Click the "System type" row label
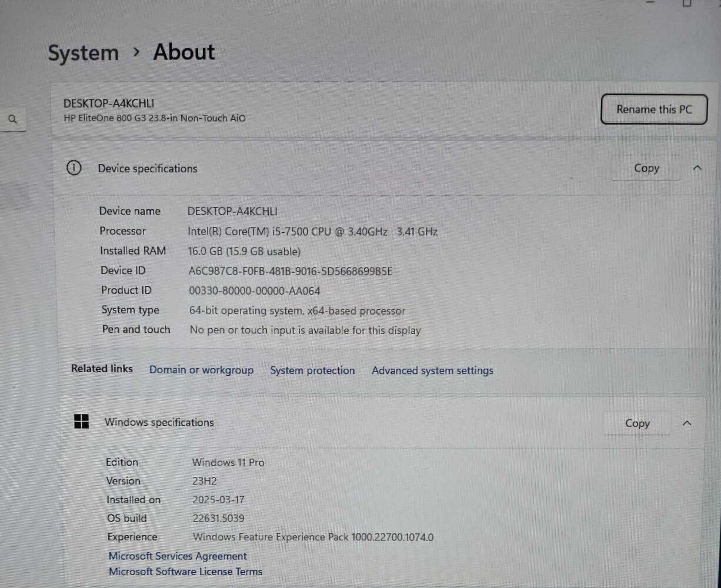Image resolution: width=721 pixels, height=588 pixels. click(x=130, y=310)
